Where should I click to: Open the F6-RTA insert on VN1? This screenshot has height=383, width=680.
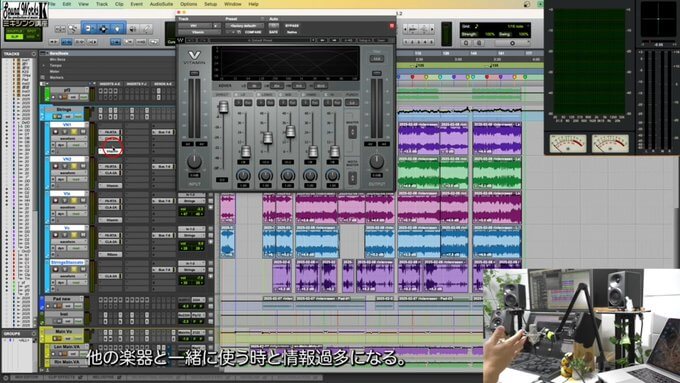[110, 132]
